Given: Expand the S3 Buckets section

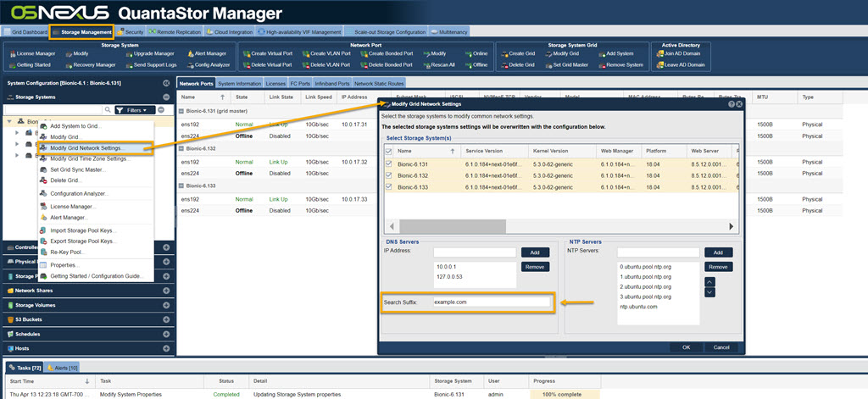Looking at the screenshot, I should tap(166, 319).
